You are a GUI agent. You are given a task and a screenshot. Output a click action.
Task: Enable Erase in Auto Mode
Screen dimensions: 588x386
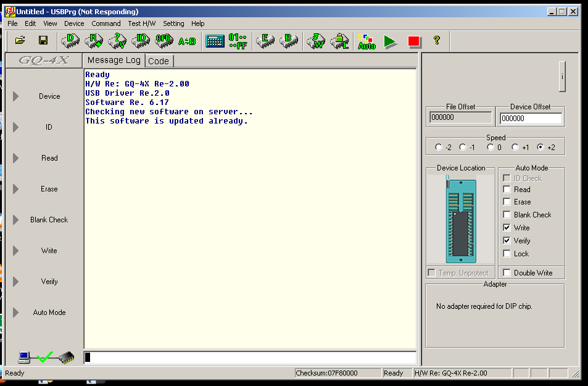(507, 202)
